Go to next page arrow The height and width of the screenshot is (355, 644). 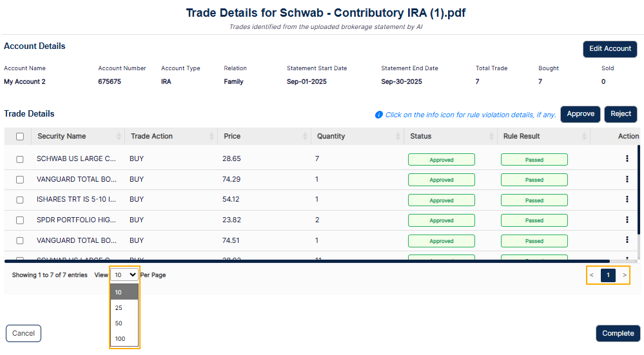(x=624, y=275)
